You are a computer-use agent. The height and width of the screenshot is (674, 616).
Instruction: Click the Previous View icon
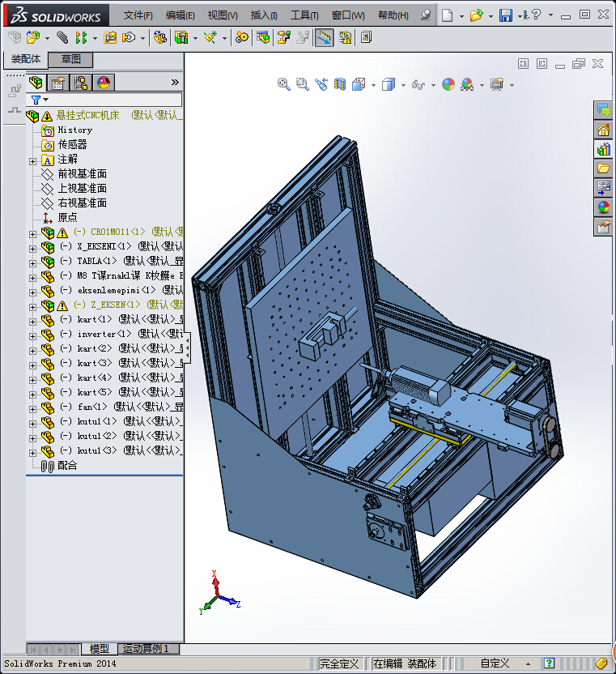click(321, 84)
